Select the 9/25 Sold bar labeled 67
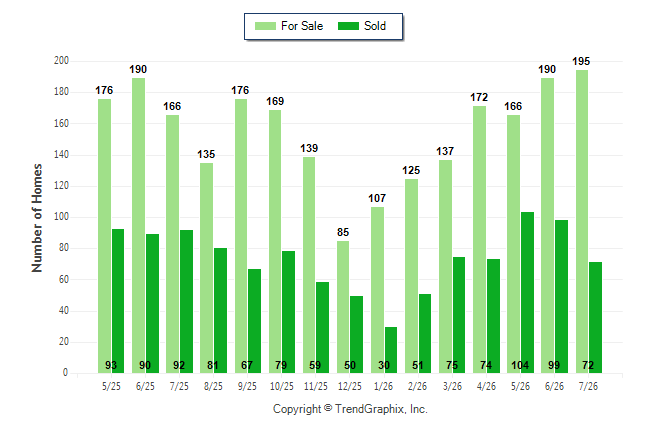The image size is (646, 434). coord(254,321)
